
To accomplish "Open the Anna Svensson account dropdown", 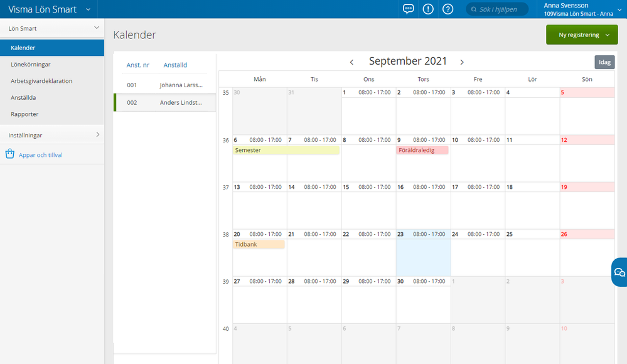I will pos(619,9).
